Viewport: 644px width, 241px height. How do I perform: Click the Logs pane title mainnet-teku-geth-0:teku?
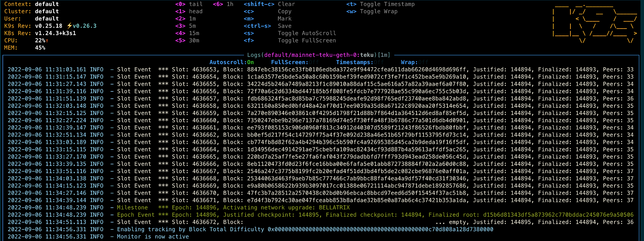tap(319, 55)
